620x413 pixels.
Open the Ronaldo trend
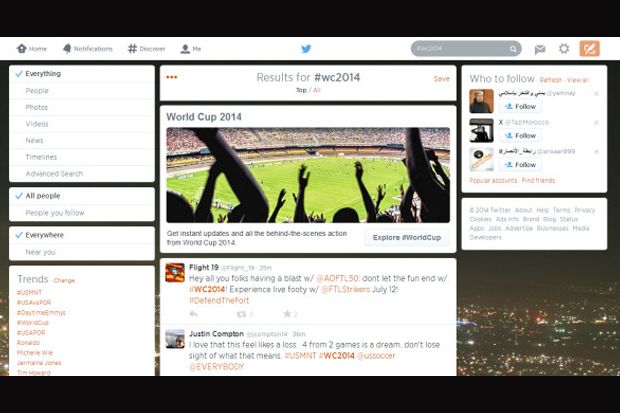pos(28,343)
